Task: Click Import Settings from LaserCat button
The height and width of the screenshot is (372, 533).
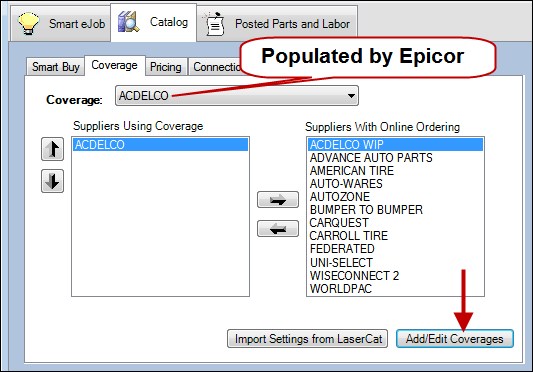Action: click(308, 339)
